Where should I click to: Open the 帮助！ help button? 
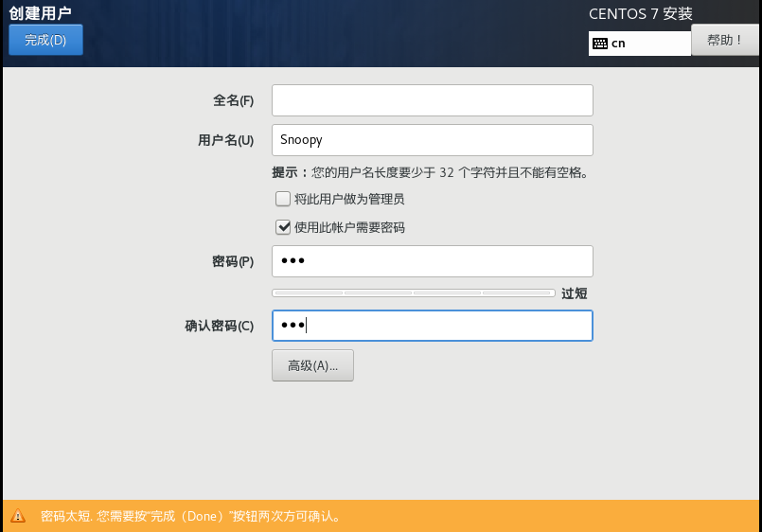724,41
